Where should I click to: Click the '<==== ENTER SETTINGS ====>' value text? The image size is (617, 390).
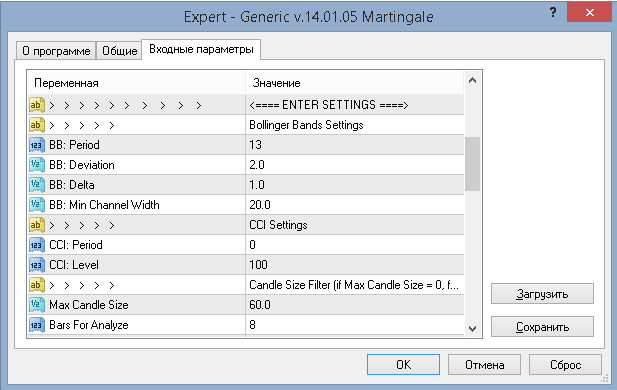329,105
